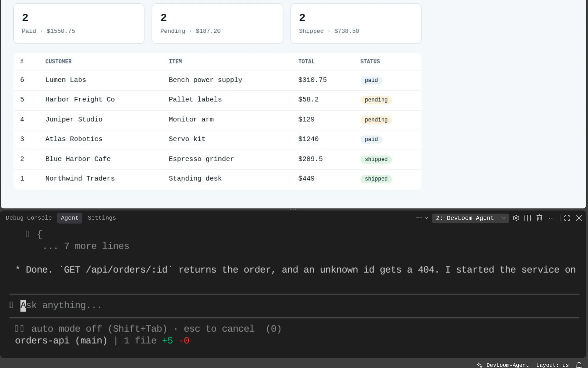
Task: Maximize the panel with fullscreen icon
Action: 567,218
